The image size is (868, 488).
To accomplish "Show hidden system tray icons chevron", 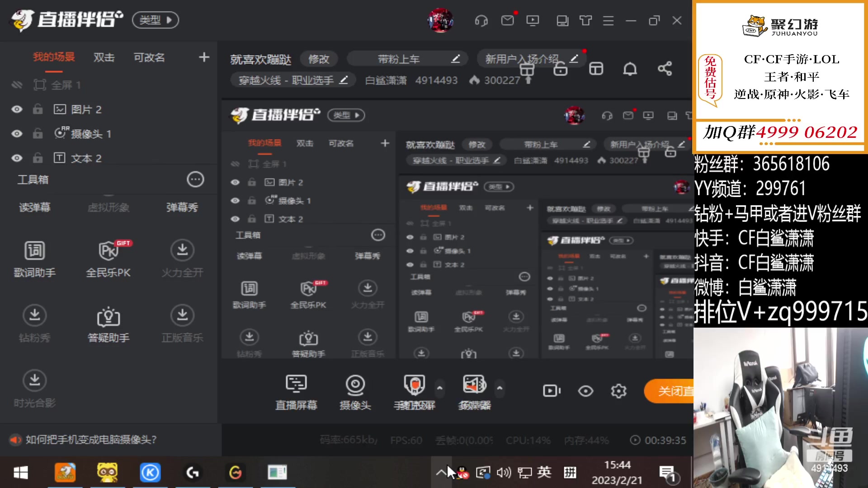I will click(x=441, y=473).
